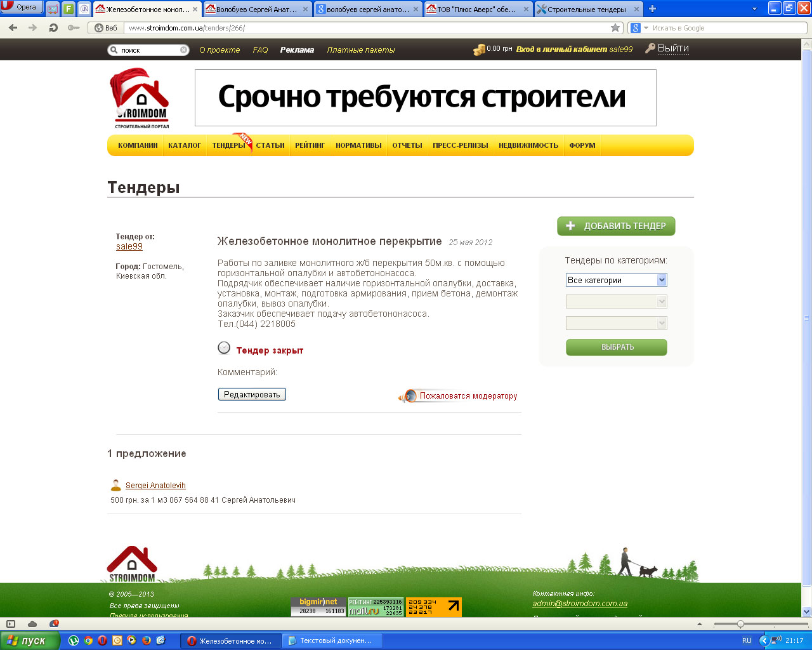Open the ТЕНДЕРЫ menu item
Screen dimensions: 812x650
228,145
